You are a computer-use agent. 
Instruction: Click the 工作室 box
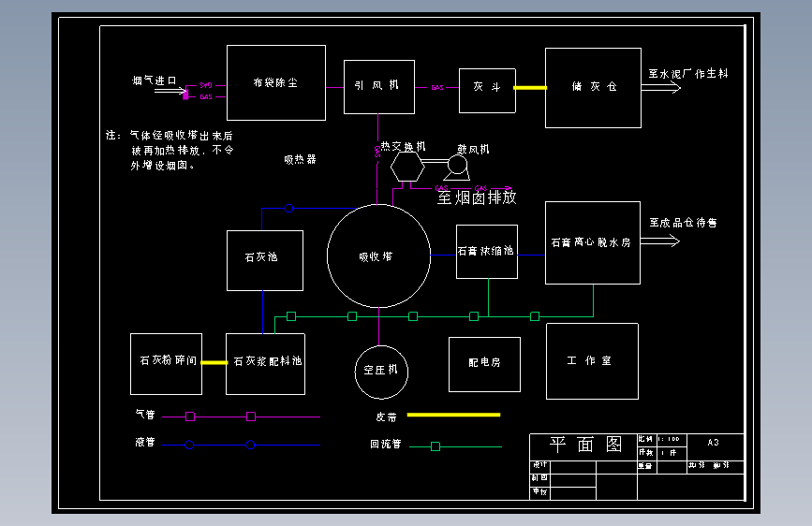coord(592,361)
